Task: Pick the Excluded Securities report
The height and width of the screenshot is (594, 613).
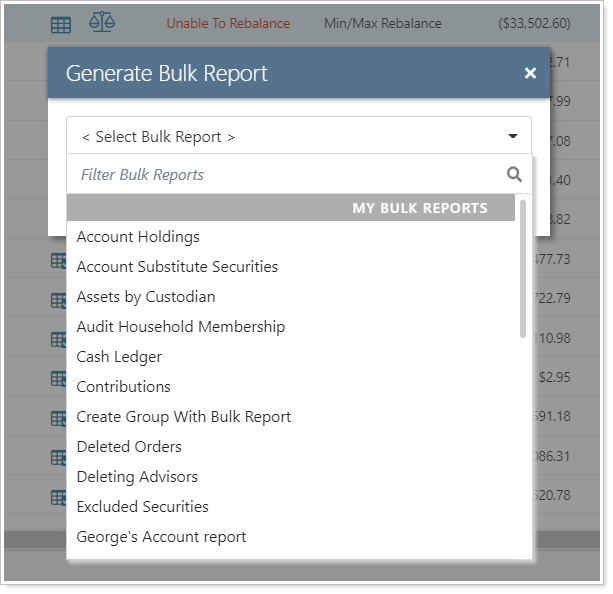Action: point(143,507)
